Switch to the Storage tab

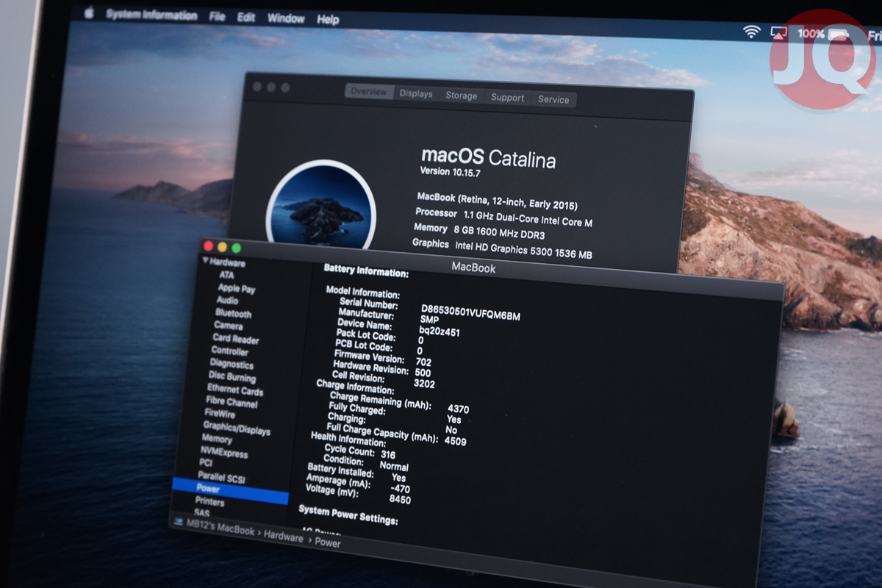462,96
